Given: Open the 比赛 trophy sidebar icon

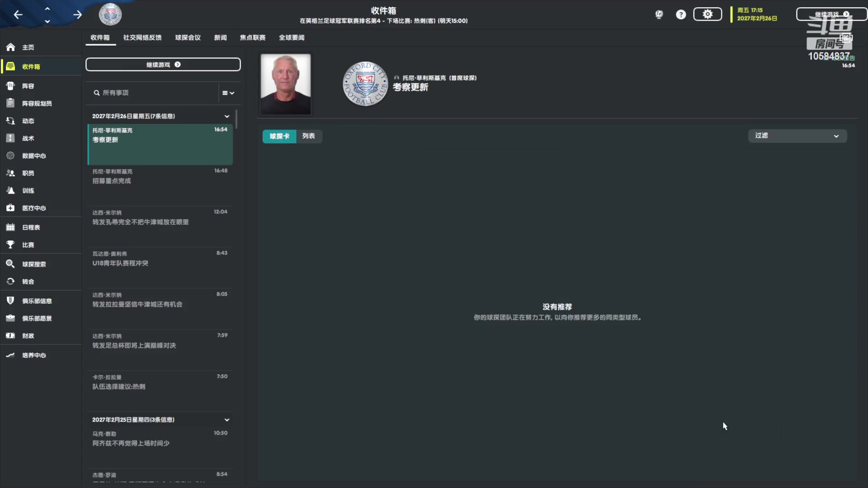Looking at the screenshot, I should tap(10, 245).
